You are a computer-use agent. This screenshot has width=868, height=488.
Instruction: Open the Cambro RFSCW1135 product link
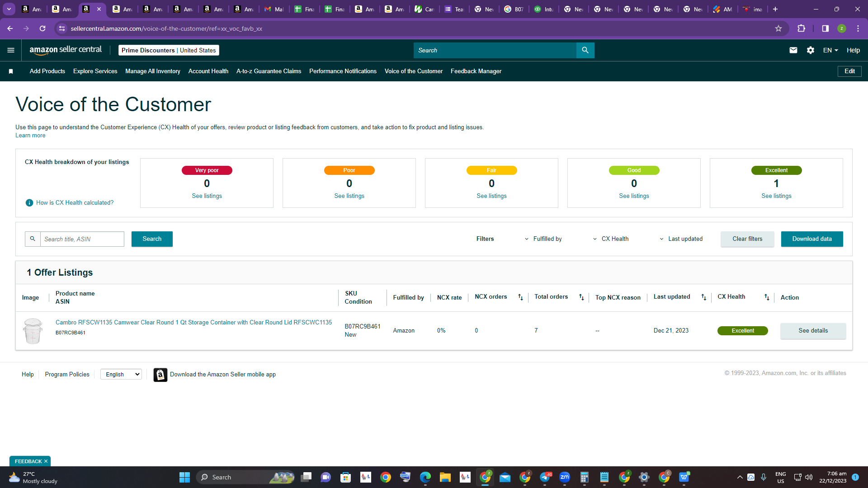(193, 323)
